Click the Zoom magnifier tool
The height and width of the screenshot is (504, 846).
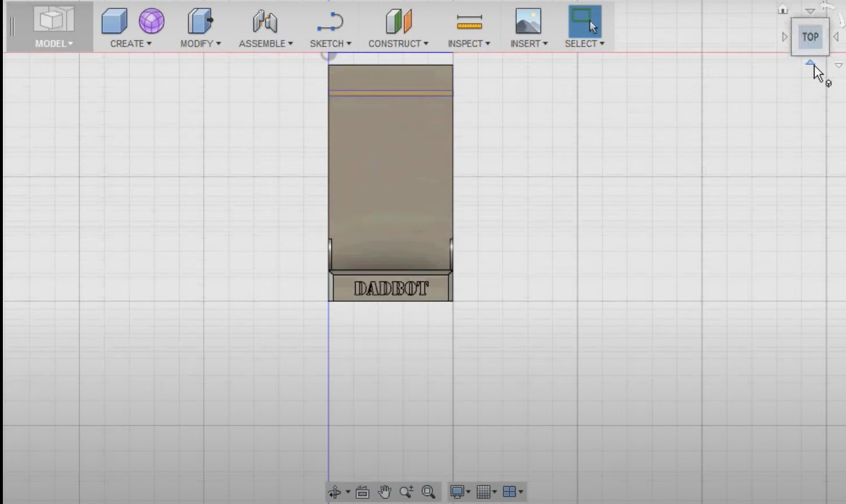tap(407, 491)
